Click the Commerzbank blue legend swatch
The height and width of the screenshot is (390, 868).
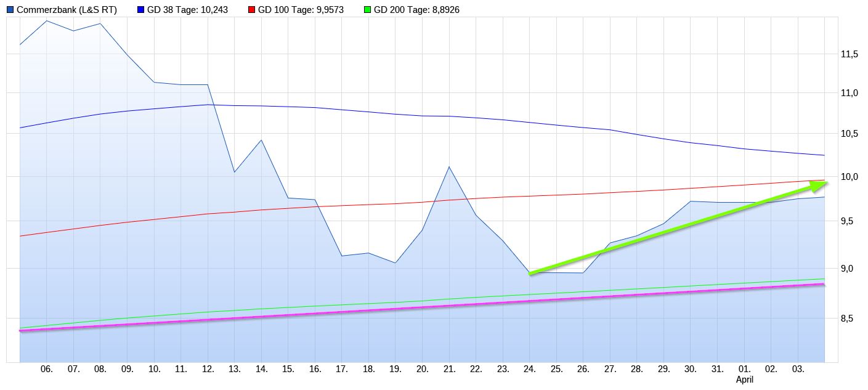click(x=10, y=10)
